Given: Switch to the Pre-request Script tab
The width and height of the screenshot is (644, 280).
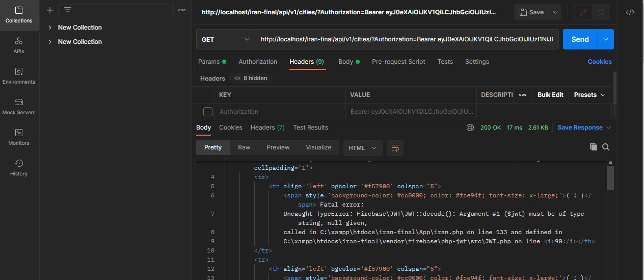Looking at the screenshot, I should [398, 62].
